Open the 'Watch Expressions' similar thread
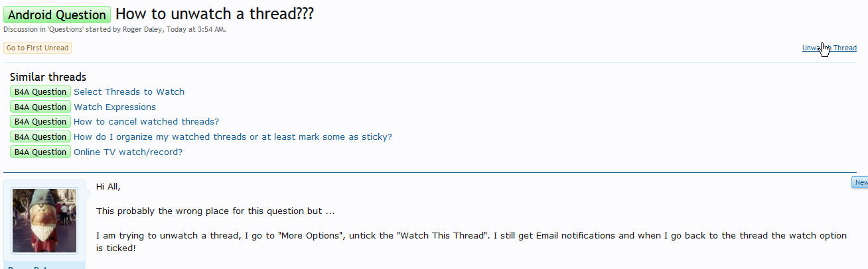Screen dimensions: 868x269 (x=115, y=107)
